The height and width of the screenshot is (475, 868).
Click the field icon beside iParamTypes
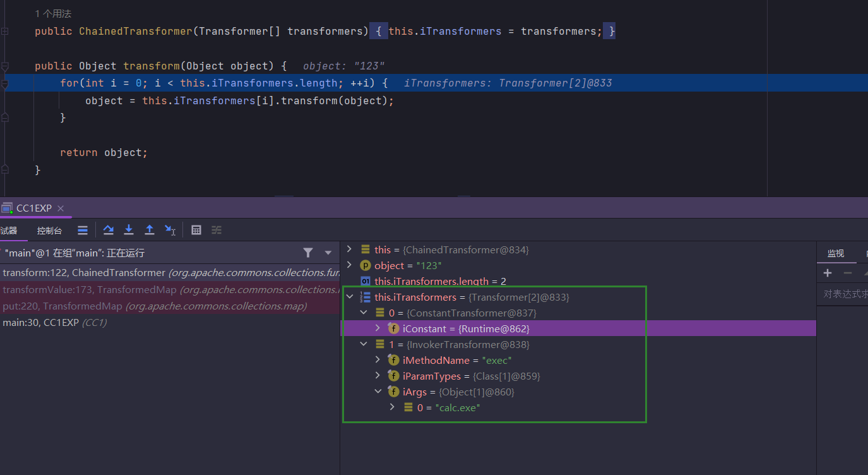click(393, 376)
